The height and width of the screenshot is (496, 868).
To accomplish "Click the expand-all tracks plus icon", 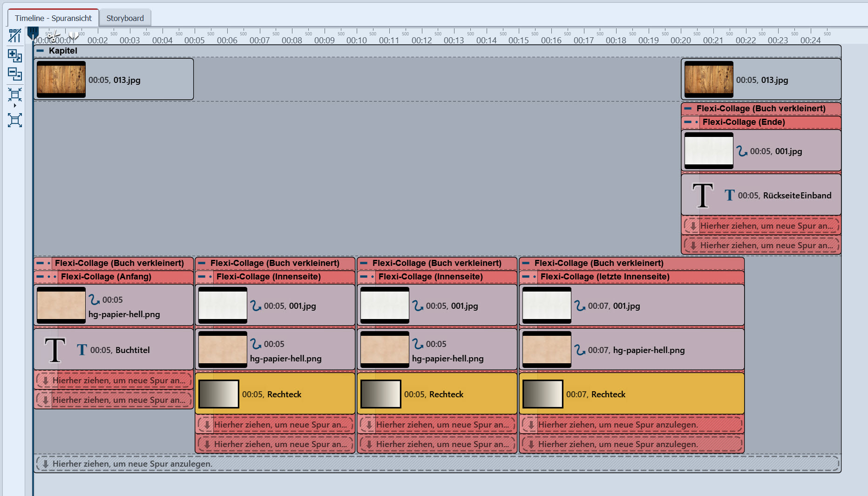I will 15,55.
